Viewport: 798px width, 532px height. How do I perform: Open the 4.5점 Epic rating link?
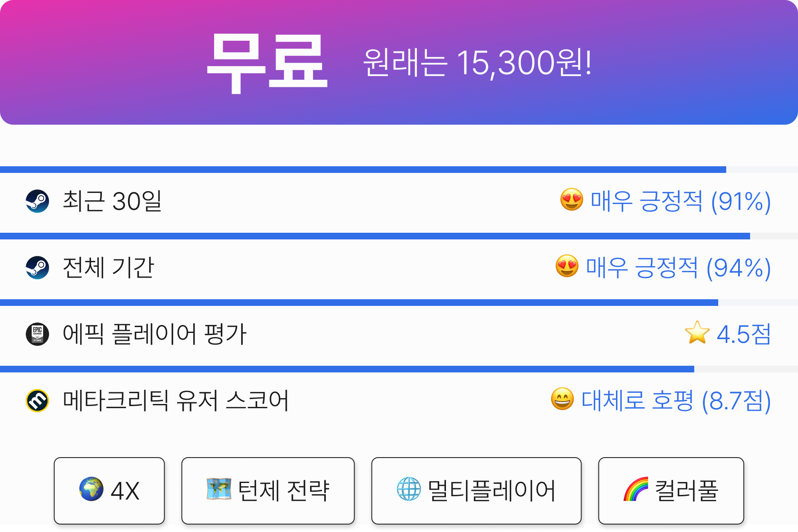[x=744, y=334]
